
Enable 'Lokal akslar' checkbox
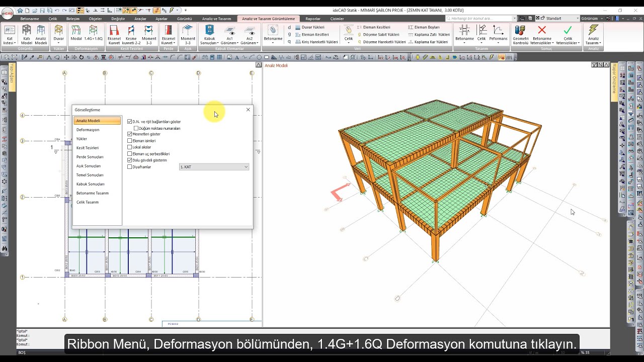[x=130, y=147]
